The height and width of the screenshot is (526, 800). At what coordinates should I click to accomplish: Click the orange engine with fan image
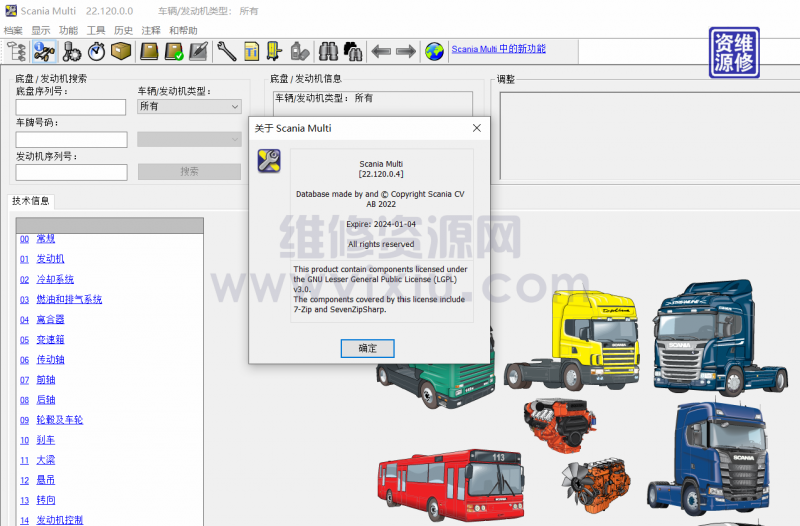tap(596, 485)
